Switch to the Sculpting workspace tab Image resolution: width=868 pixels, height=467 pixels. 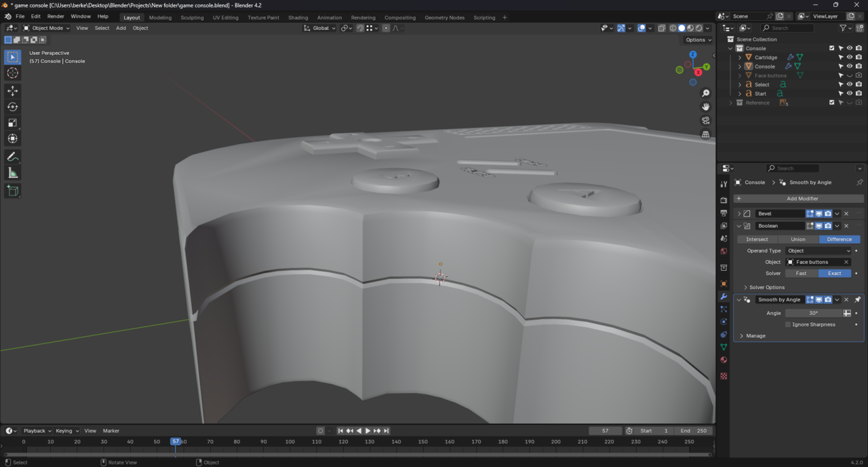click(x=192, y=18)
